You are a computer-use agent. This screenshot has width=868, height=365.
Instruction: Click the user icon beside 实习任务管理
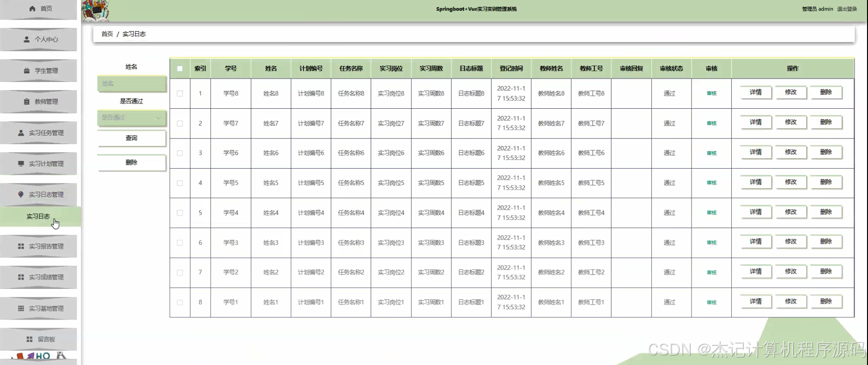coord(21,133)
